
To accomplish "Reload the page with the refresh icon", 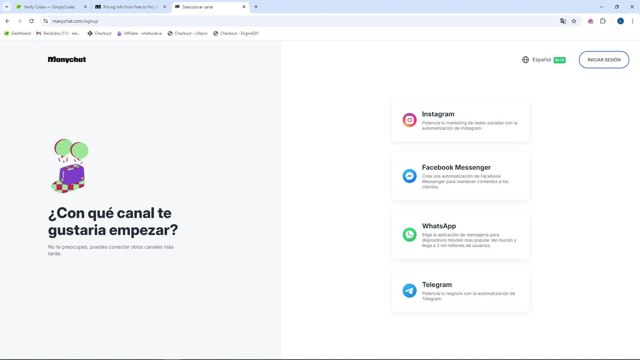I will [31, 21].
